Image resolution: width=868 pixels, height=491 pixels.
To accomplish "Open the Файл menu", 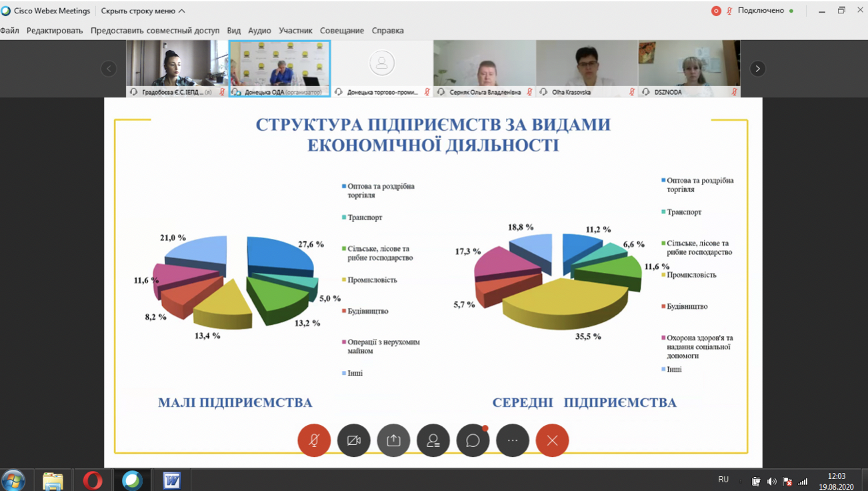I will point(9,31).
